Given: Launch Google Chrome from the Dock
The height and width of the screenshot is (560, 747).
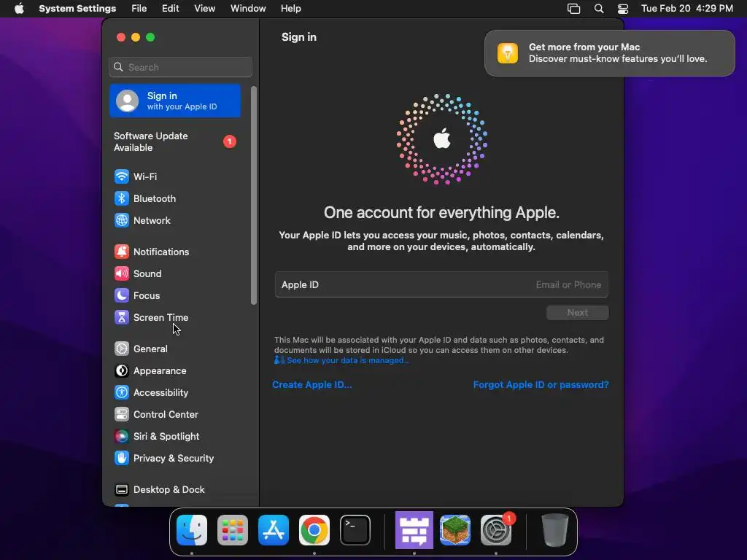Looking at the screenshot, I should coord(314,530).
